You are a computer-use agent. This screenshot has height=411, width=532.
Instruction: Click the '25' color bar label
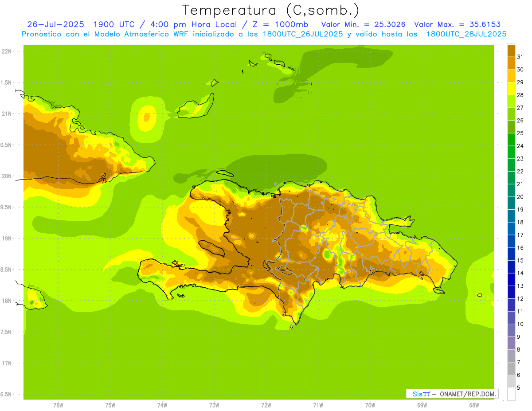(x=520, y=133)
